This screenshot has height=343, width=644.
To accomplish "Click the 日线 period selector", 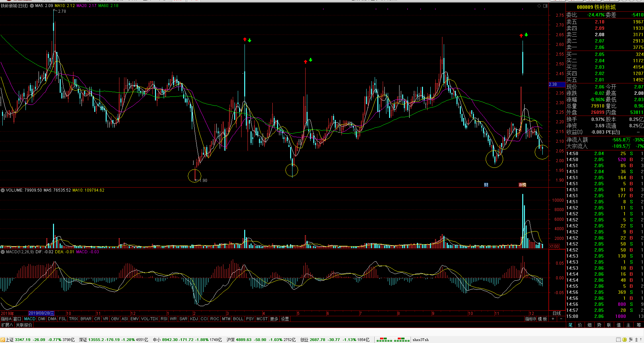I will 557,313.
